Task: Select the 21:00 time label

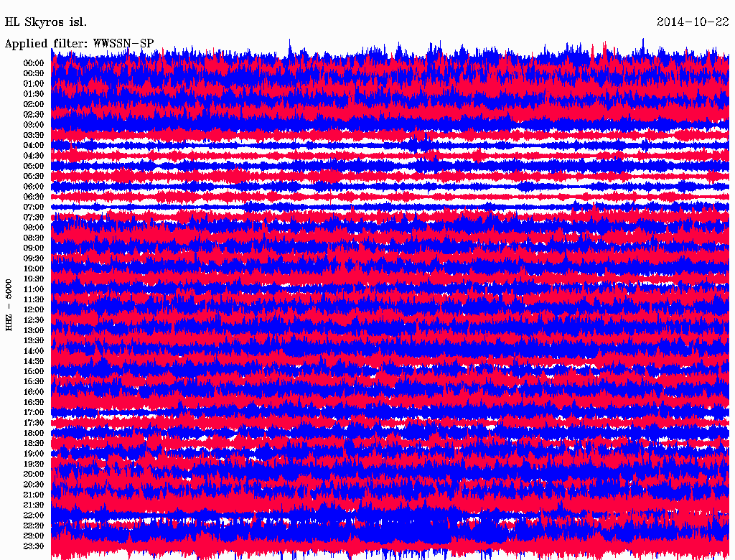Action: [x=33, y=495]
